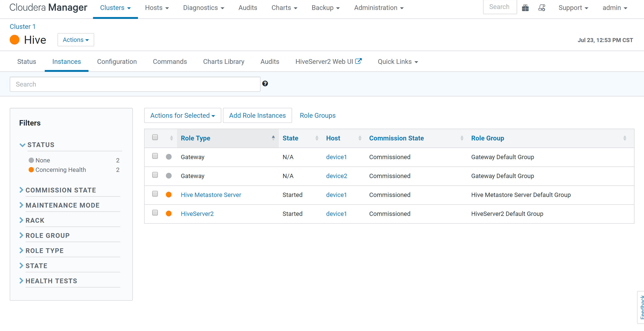Open the Hive Metastore Server link
Image resolution: width=644 pixels, height=331 pixels.
click(211, 195)
